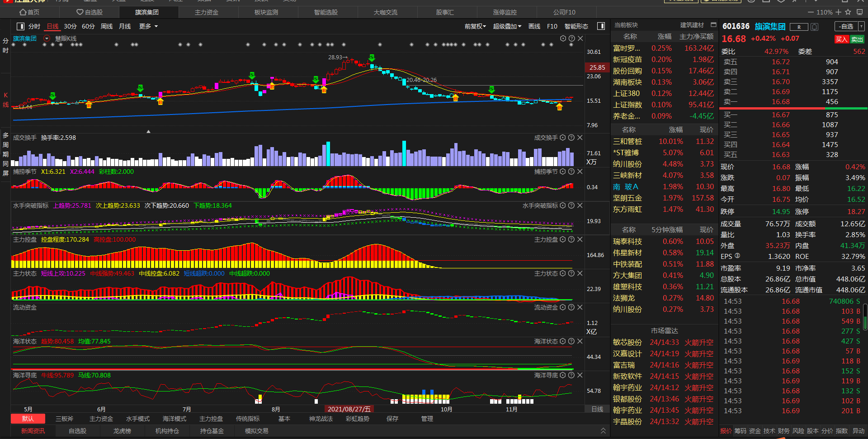Toggle left sidebar panel icon beside 分时

pos(20,26)
